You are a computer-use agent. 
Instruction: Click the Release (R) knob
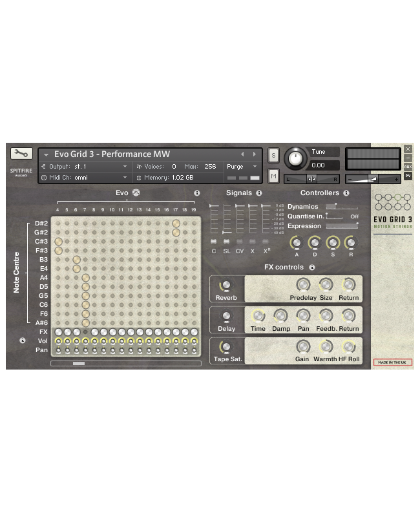coord(351,243)
